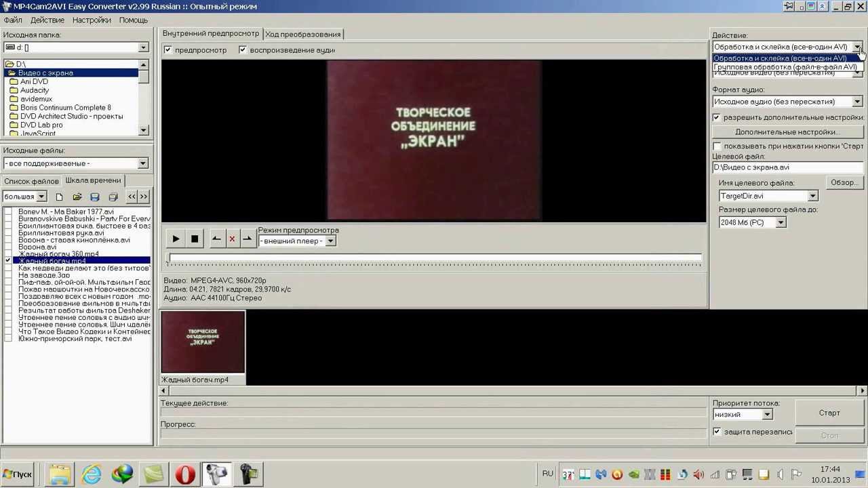Click the << button in timeline toolbar

[x=132, y=197]
